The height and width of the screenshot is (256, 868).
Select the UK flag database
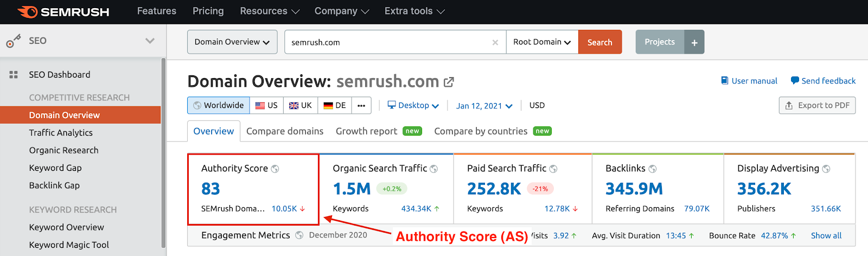coord(300,105)
